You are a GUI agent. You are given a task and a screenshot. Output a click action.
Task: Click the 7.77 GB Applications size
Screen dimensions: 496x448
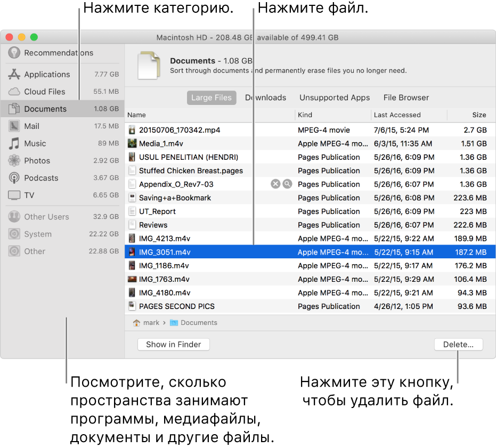[107, 75]
